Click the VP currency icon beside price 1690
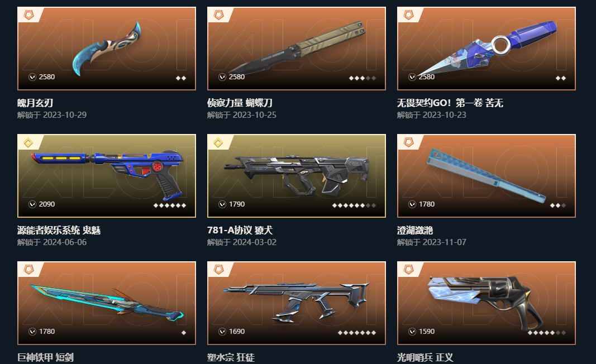Image resolution: width=596 pixels, height=364 pixels. click(222, 332)
